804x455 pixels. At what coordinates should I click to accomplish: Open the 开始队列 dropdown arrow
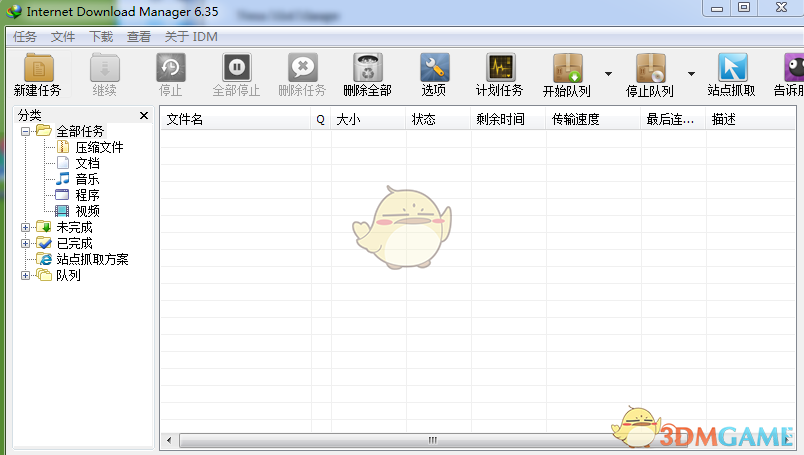[609, 74]
